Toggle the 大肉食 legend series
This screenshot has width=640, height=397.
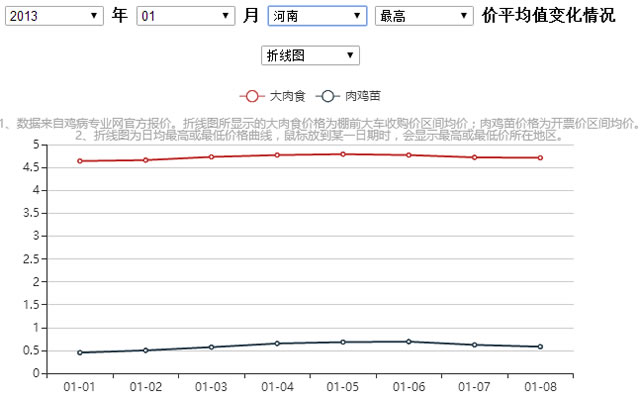(273, 96)
